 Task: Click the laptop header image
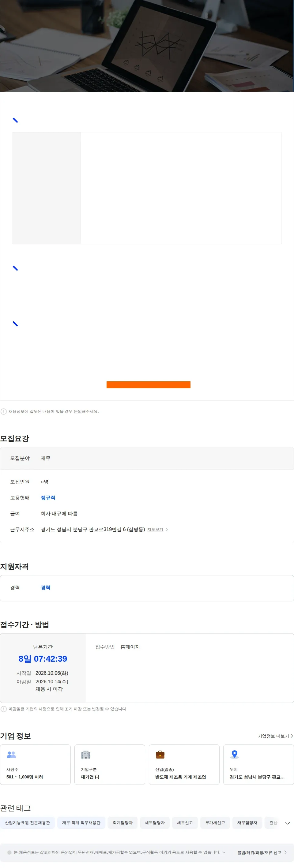147,46
